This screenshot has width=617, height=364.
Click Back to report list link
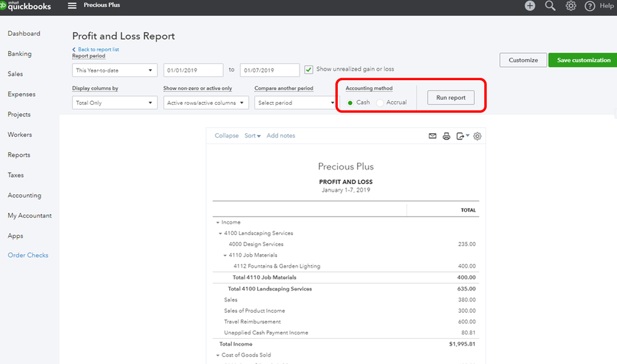[x=98, y=49]
